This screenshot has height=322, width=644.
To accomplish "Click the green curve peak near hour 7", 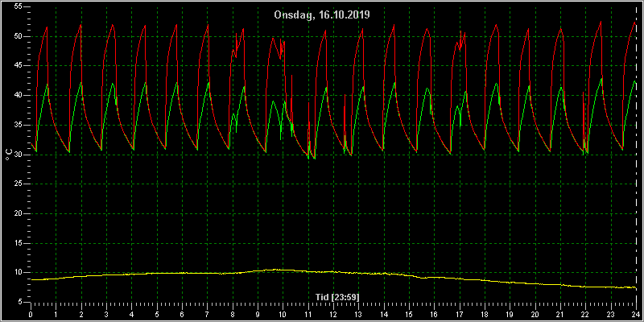I will pyautogui.click(x=208, y=83).
